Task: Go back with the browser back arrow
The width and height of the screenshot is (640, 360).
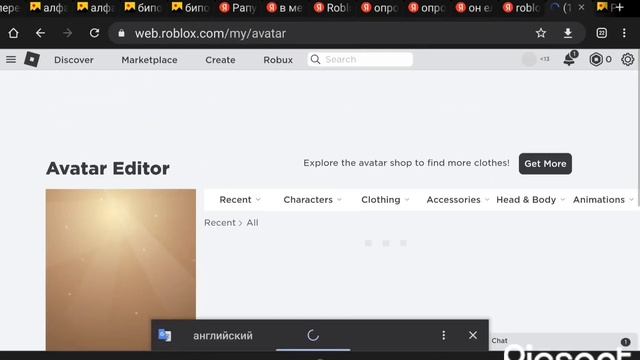Action: click(x=40, y=33)
